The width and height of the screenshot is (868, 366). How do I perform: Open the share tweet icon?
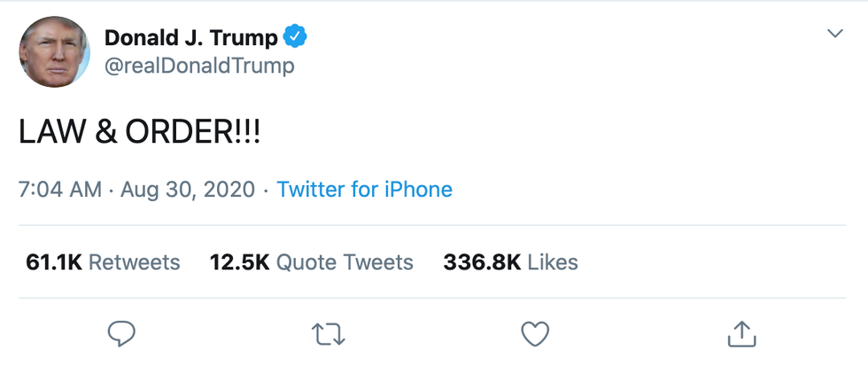pyautogui.click(x=740, y=333)
